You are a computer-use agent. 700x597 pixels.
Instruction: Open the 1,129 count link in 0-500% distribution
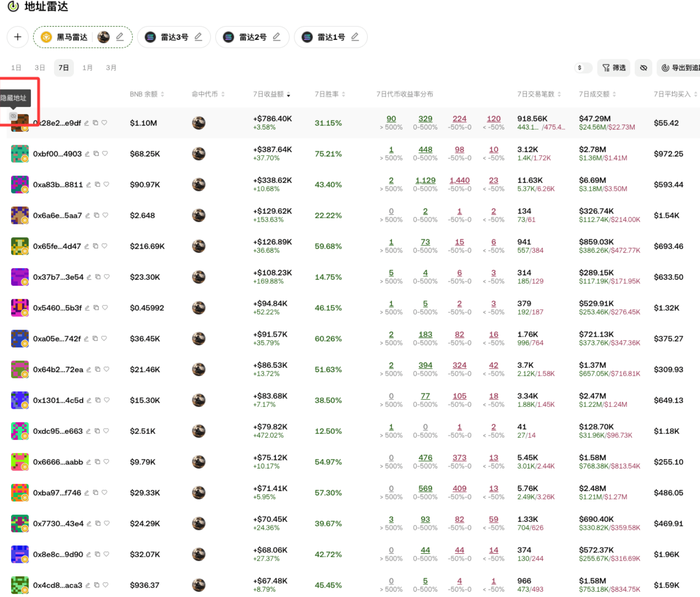point(425,180)
